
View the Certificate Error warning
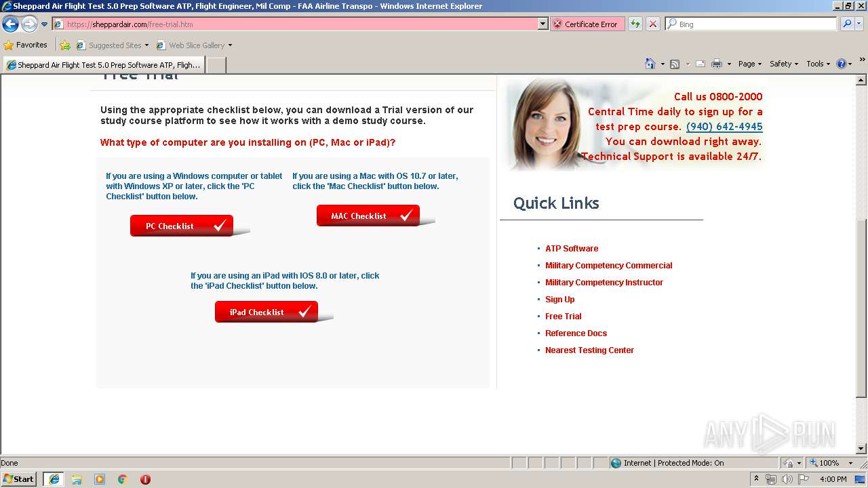[587, 24]
